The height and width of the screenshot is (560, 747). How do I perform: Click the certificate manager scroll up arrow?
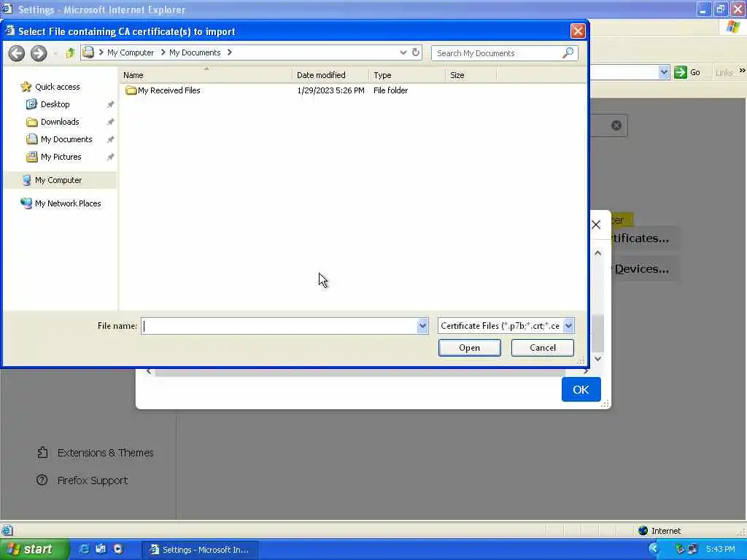tap(598, 253)
